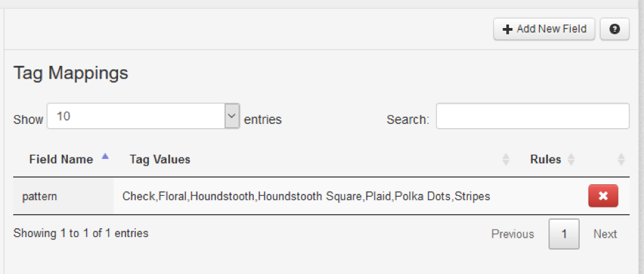The height and width of the screenshot is (274, 644).
Task: Click the Tag Mappings heading
Action: [71, 73]
